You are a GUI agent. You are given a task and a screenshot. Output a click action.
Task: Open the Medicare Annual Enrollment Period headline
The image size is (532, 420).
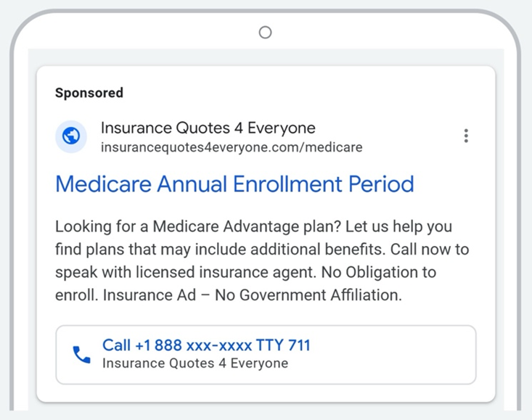click(x=234, y=184)
